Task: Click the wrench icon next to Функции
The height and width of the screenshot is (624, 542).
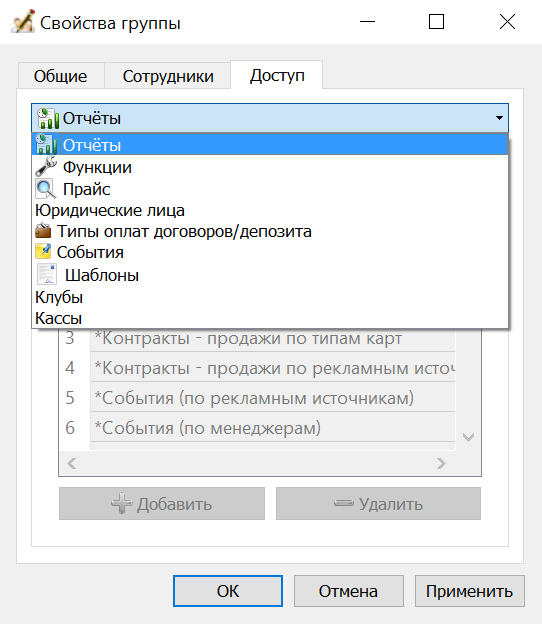Action: (46, 167)
